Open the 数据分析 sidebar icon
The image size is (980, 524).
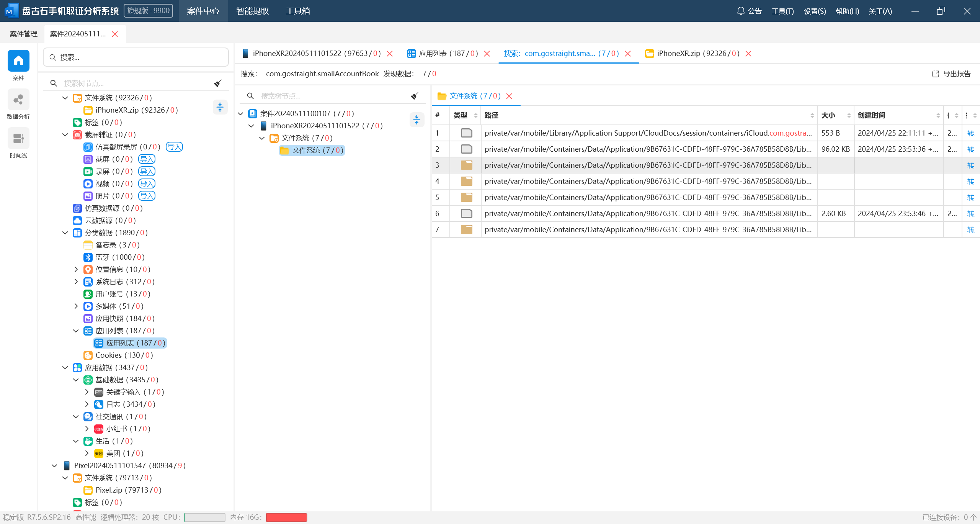[x=18, y=100]
